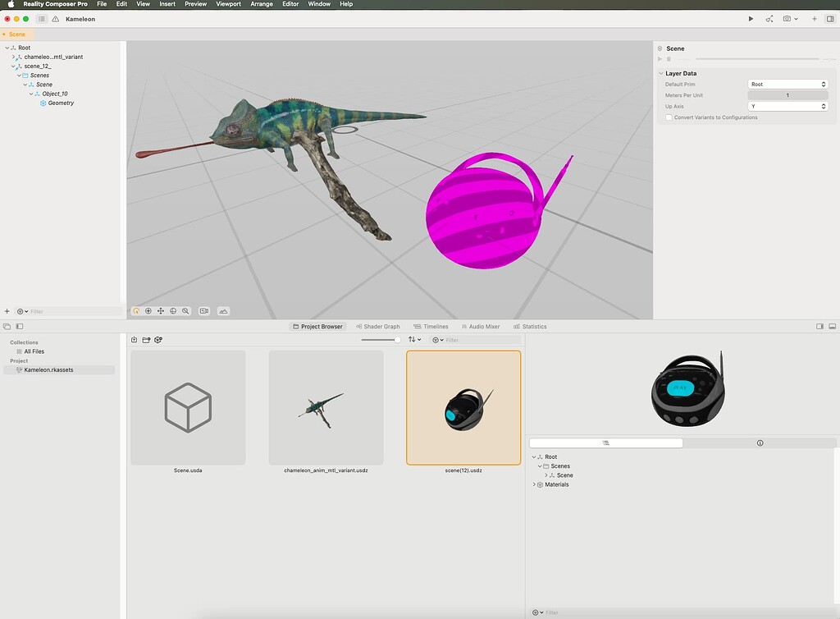
Task: Click the camera capture icon below the viewport
Action: [204, 310]
